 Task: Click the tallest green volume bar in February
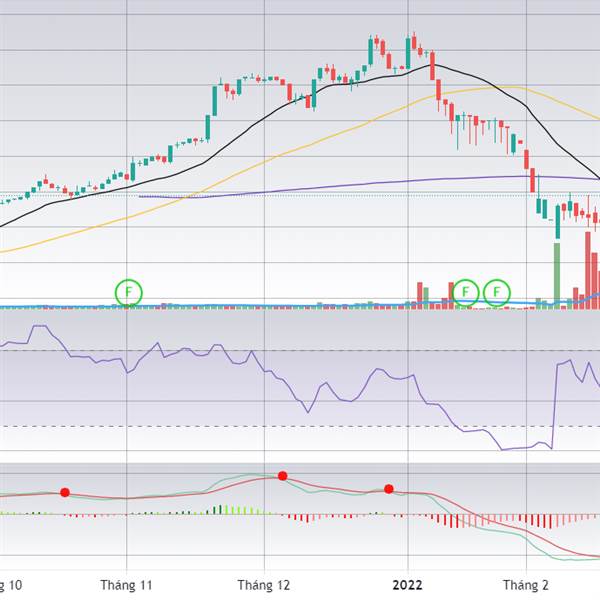click(x=557, y=276)
